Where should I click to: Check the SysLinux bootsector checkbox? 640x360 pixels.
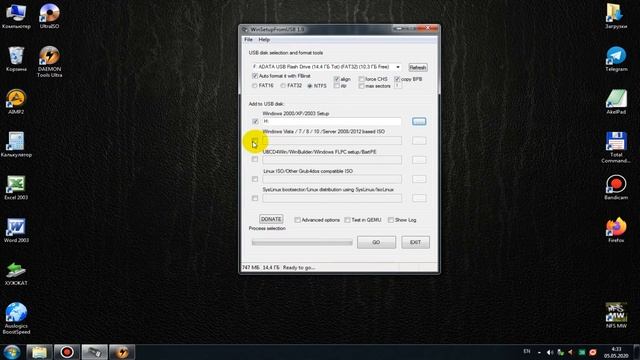pyautogui.click(x=255, y=198)
